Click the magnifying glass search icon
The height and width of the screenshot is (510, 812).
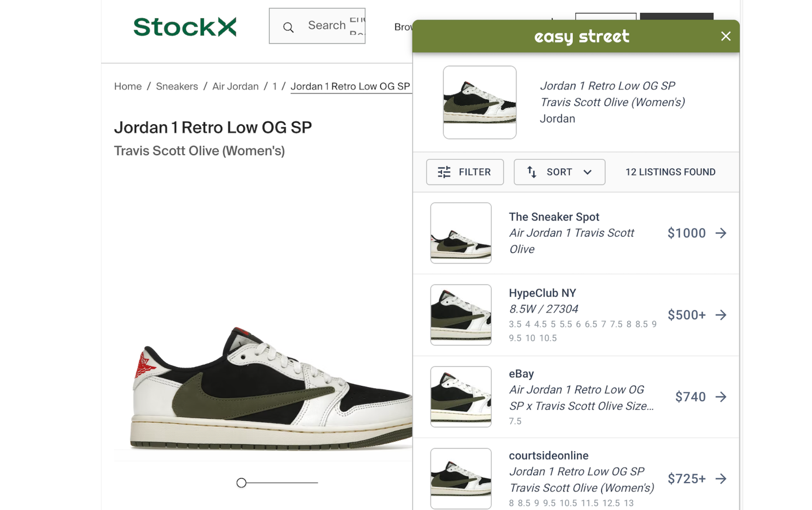click(x=288, y=26)
